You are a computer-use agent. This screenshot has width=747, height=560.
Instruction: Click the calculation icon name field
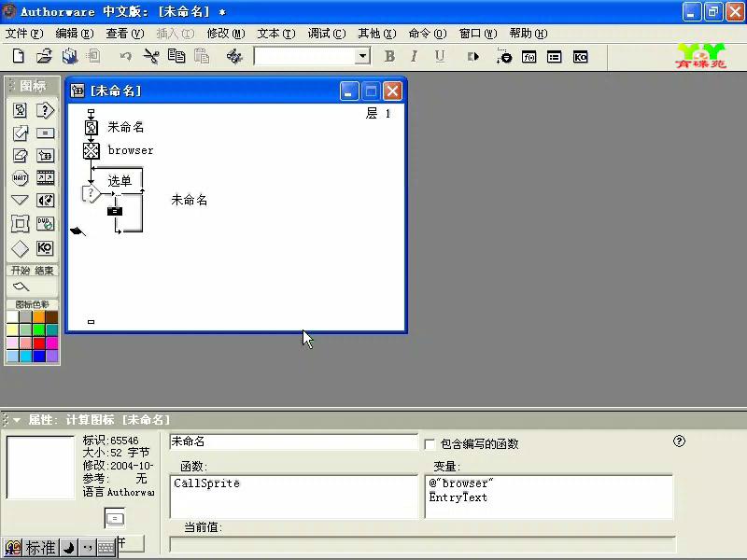point(293,441)
